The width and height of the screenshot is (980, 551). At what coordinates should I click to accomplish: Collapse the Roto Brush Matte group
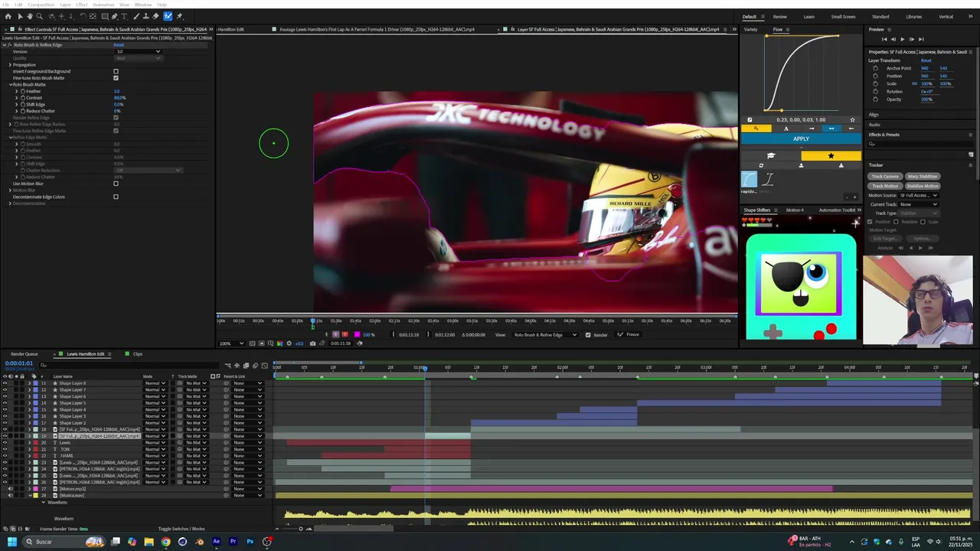[x=11, y=84]
